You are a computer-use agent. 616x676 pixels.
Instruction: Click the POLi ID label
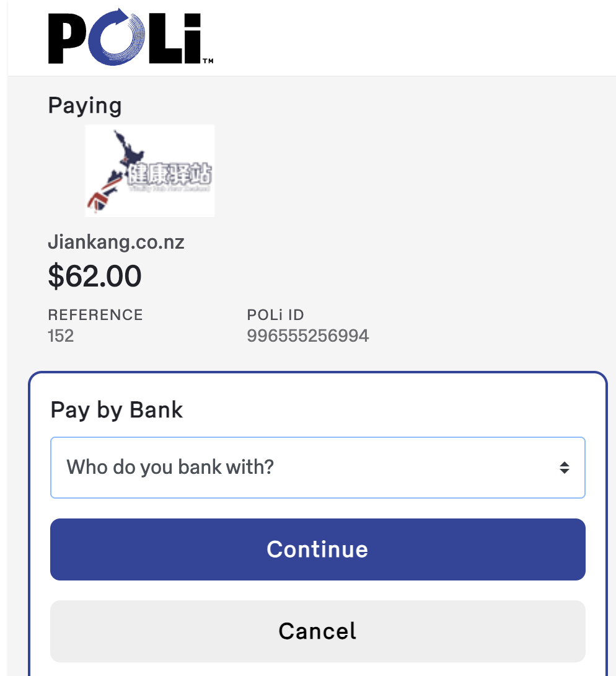coord(275,315)
